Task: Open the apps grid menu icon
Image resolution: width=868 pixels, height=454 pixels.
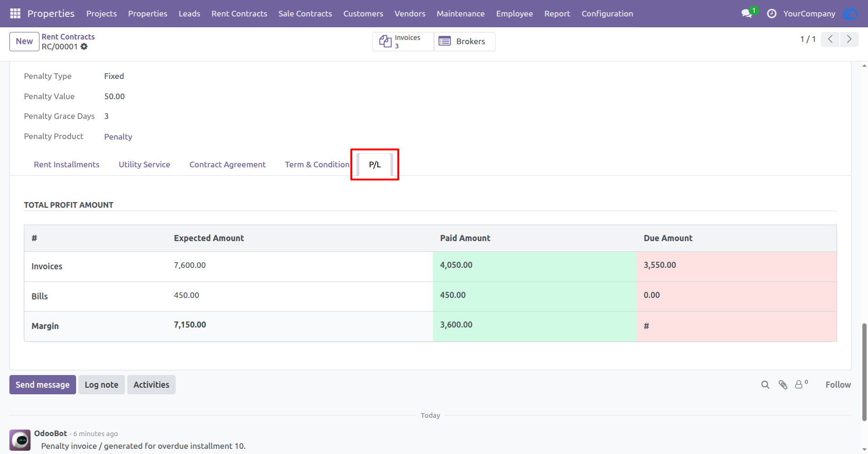Action: tap(15, 14)
